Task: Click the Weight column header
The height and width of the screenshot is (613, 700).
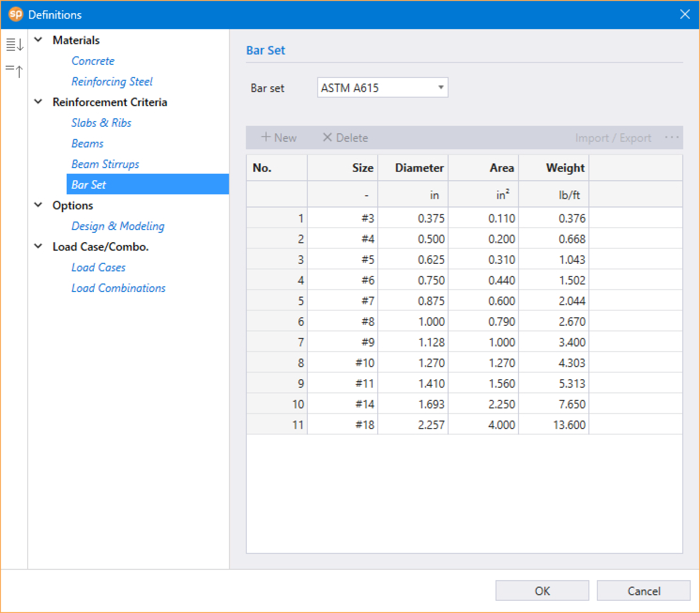Action: (x=554, y=168)
